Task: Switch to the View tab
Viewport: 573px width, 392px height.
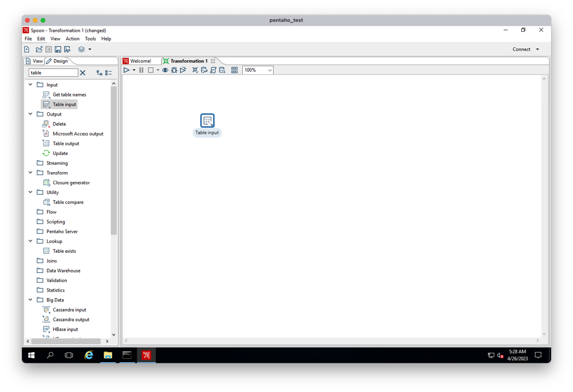Action: (34, 61)
